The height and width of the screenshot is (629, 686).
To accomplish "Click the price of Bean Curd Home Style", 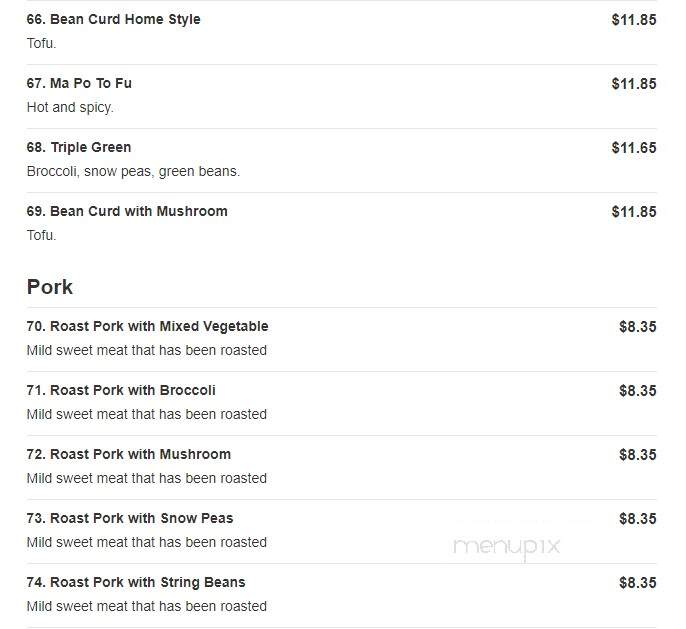I will point(634,20).
